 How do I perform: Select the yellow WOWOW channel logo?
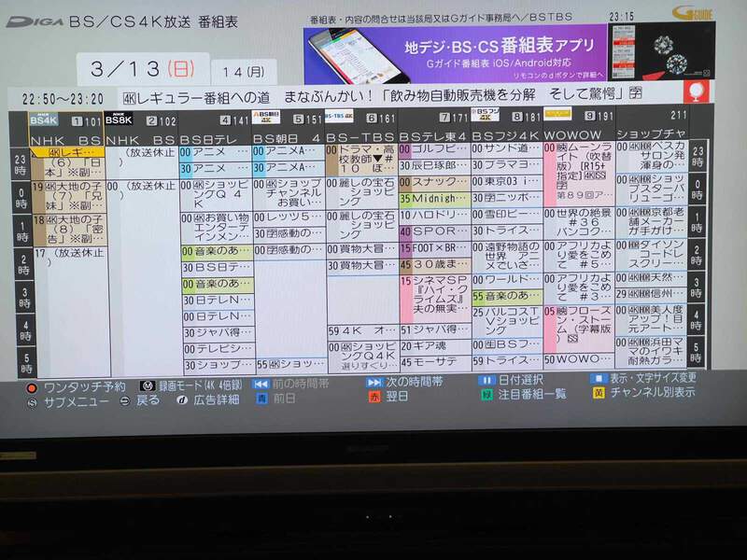(x=557, y=114)
